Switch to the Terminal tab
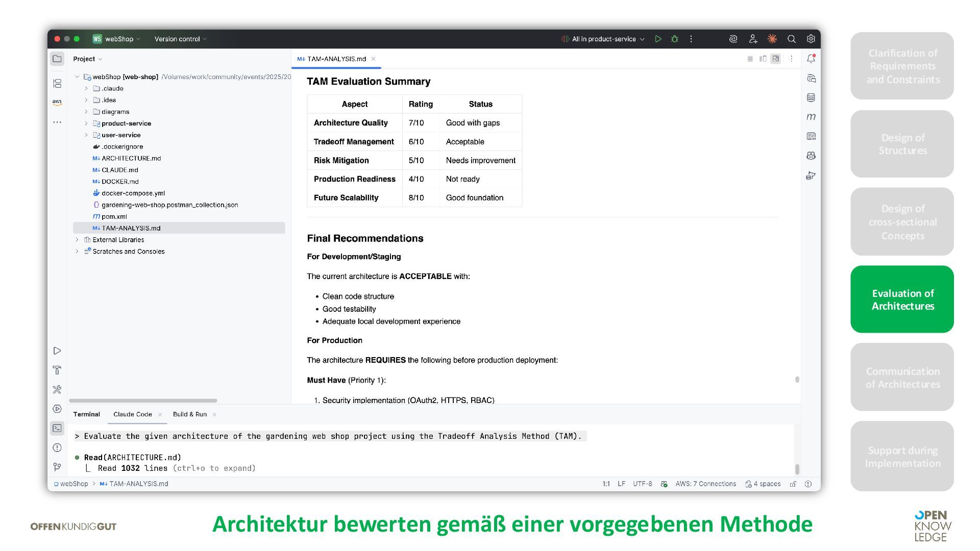This screenshot has height=551, width=980. pos(86,414)
